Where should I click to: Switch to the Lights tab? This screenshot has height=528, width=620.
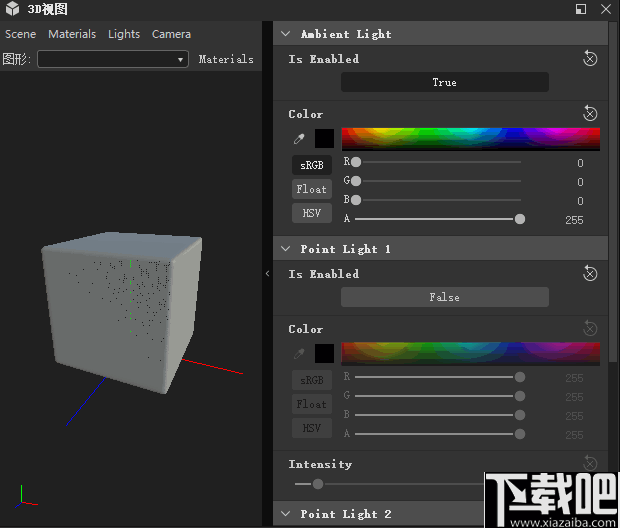124,34
